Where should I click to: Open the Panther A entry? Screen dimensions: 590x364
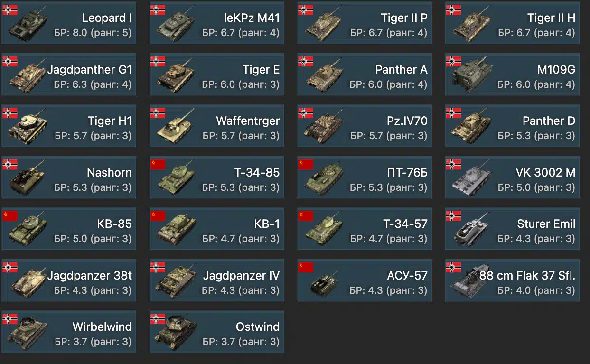click(365, 74)
